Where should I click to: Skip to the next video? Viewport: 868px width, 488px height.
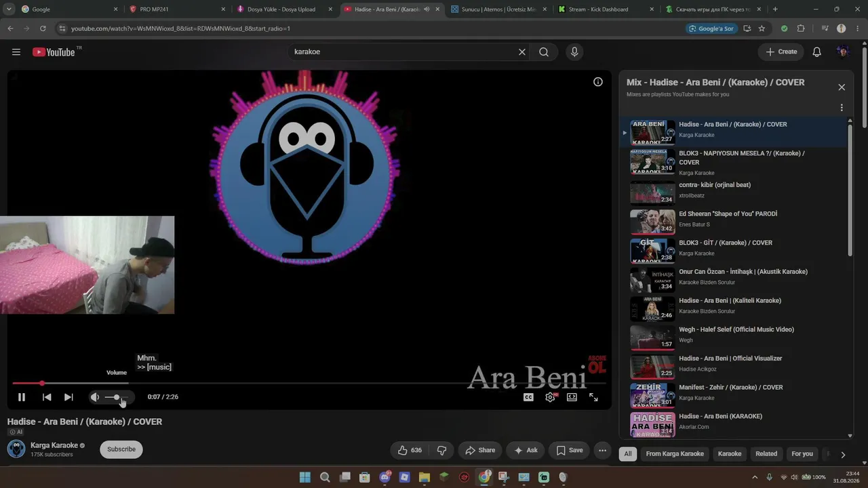[68, 397]
